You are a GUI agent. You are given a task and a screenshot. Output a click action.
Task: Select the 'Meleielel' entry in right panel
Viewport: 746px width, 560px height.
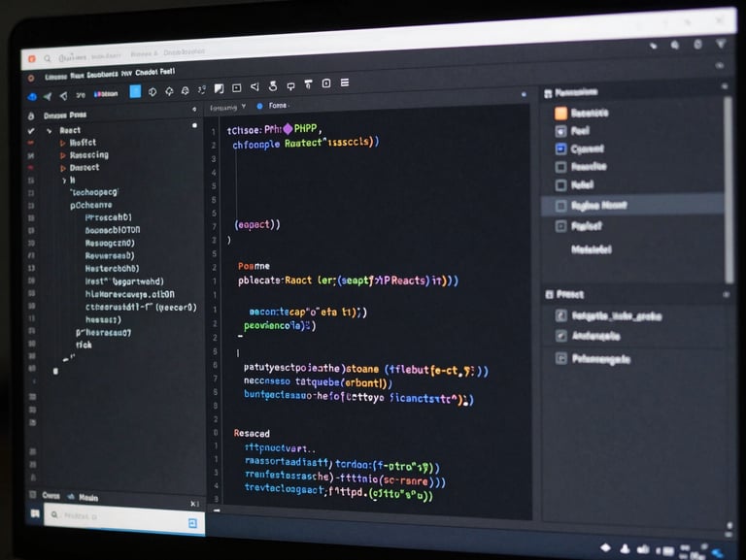click(592, 249)
